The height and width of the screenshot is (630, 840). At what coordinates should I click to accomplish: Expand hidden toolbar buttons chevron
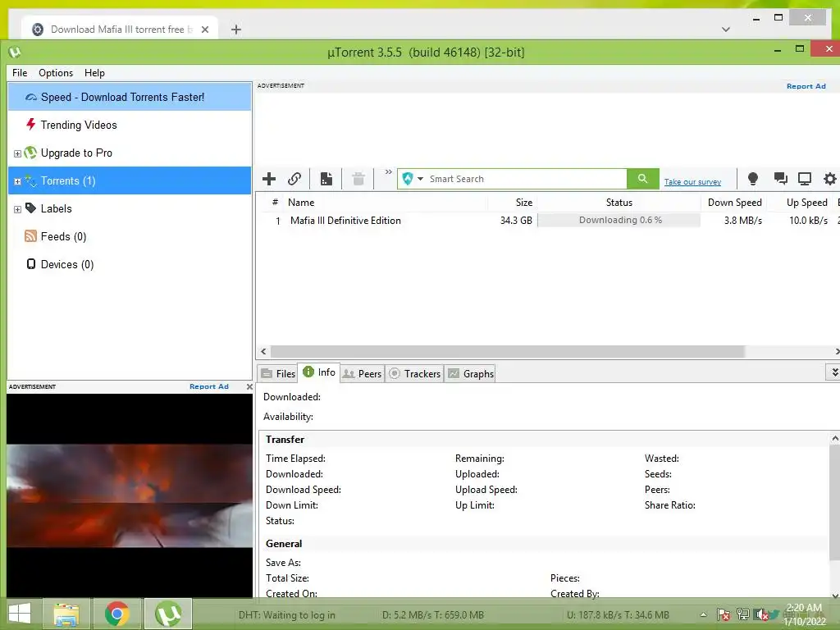pyautogui.click(x=388, y=172)
